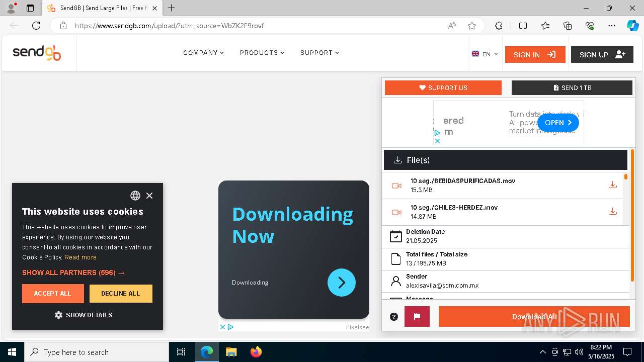Refresh the browser page
644x362 pixels.
pyautogui.click(x=36, y=26)
